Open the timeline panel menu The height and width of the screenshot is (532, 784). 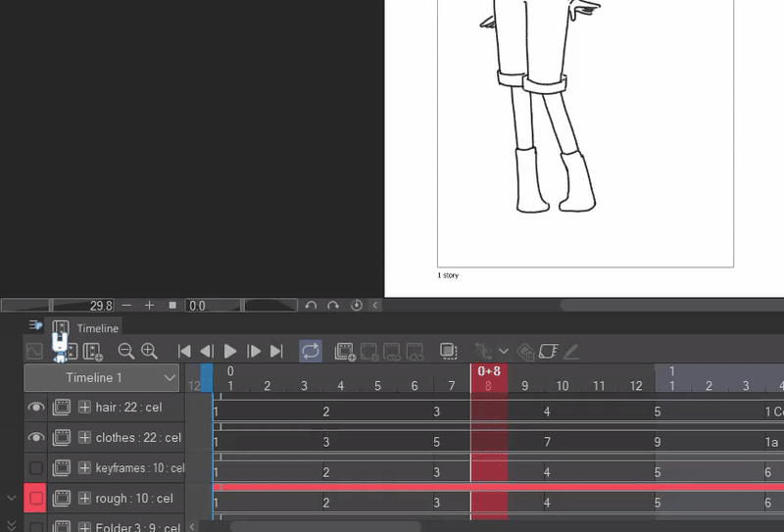[36, 326]
